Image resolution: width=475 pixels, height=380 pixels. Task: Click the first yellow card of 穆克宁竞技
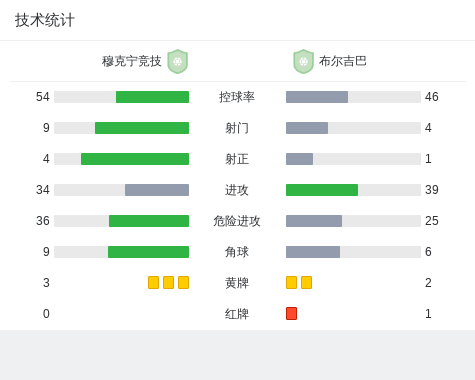click(153, 282)
